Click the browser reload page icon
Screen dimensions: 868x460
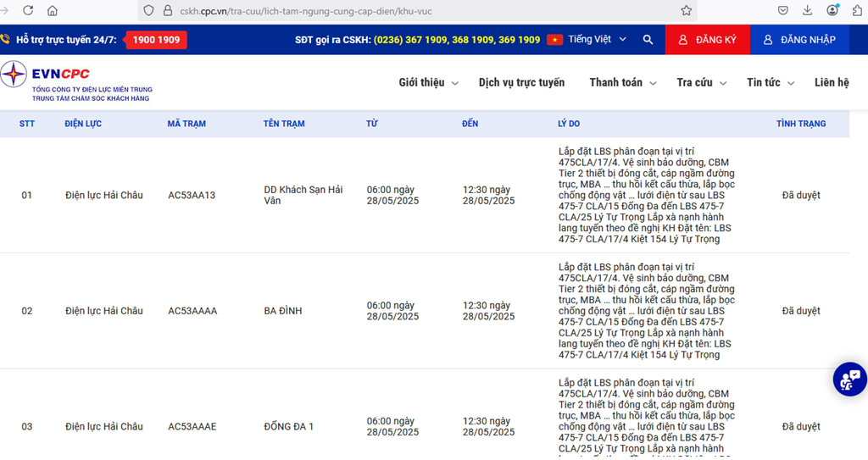click(x=28, y=11)
